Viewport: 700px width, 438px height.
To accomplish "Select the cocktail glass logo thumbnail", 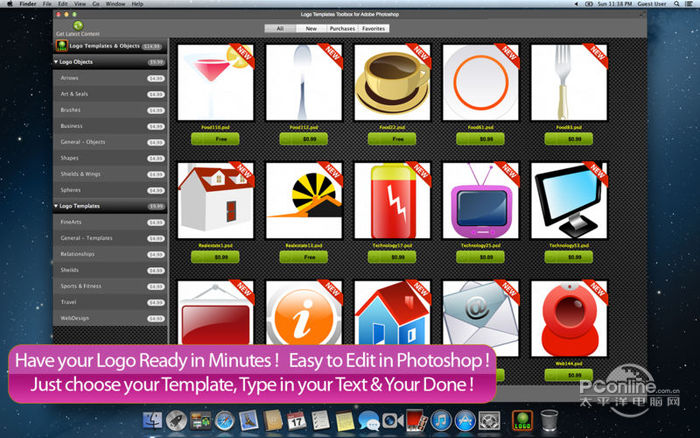I will (216, 82).
